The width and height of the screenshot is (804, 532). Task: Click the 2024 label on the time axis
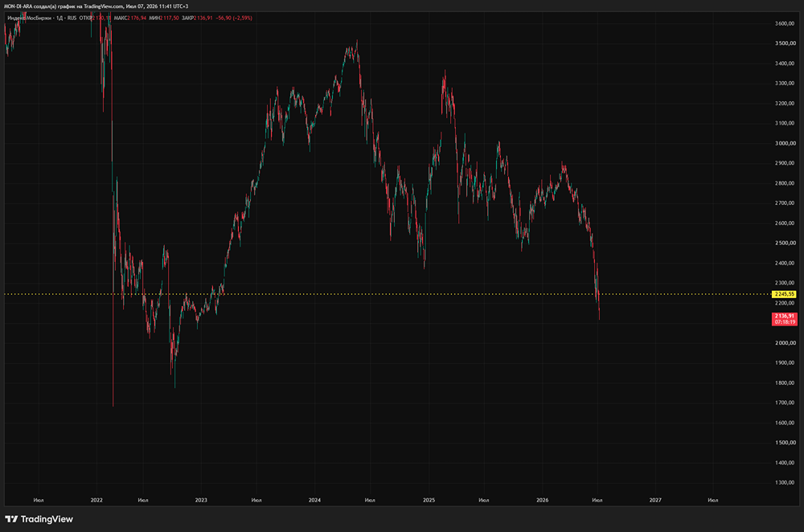314,500
